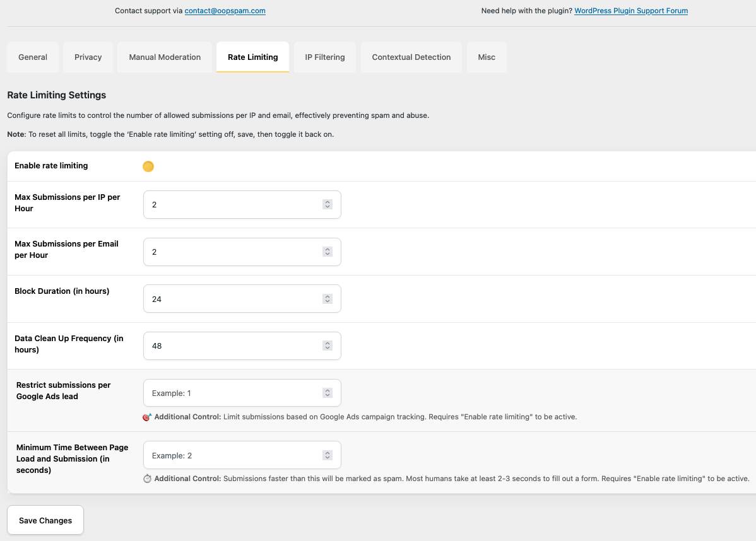Click the target icon beside Google Ads note
The width and height of the screenshot is (756, 541).
[147, 417]
